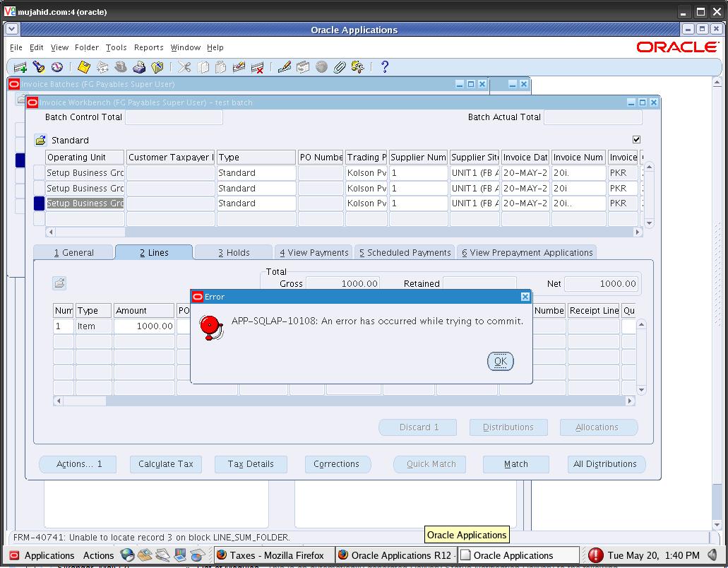This screenshot has width=728, height=568.
Task: Click the Copy toolbar icon
Action: pos(203,67)
